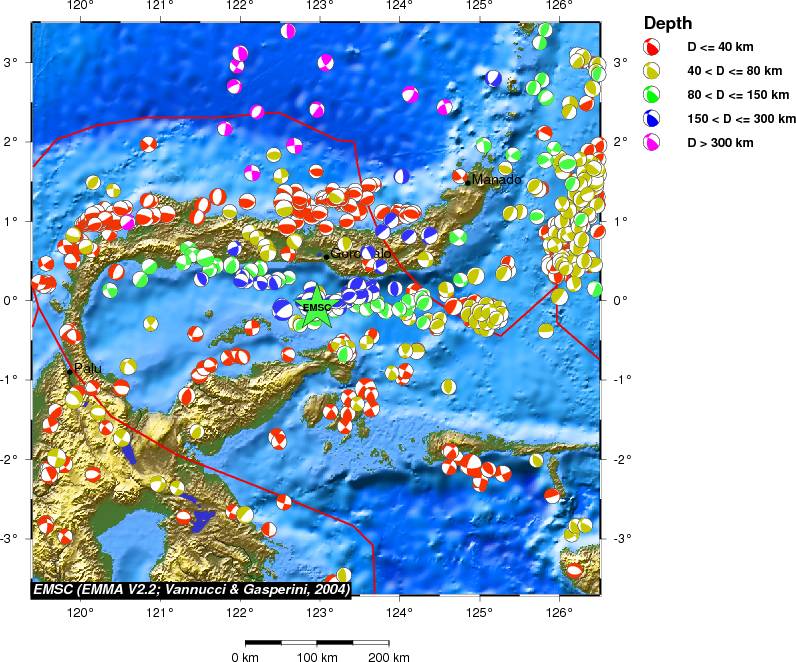Click the 100 km scale bar label
This screenshot has height=662, width=796.
317,657
